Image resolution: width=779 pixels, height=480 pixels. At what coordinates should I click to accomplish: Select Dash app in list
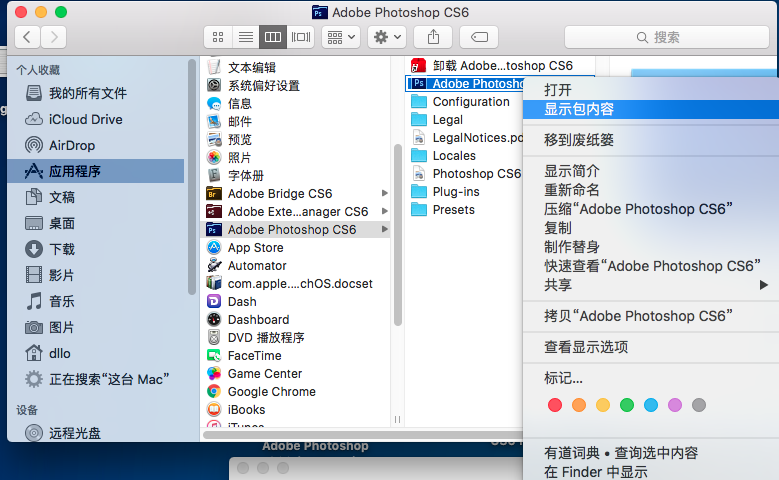[x=295, y=302]
